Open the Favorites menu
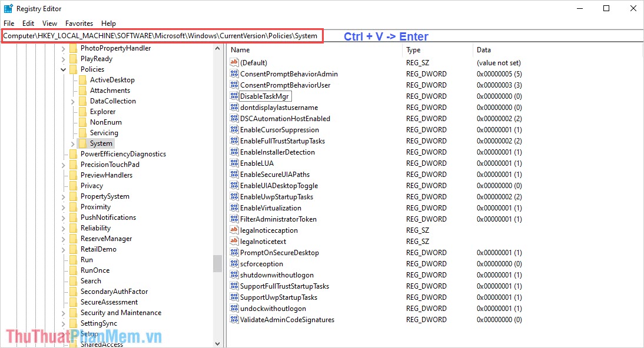The image size is (644, 348). click(x=79, y=23)
